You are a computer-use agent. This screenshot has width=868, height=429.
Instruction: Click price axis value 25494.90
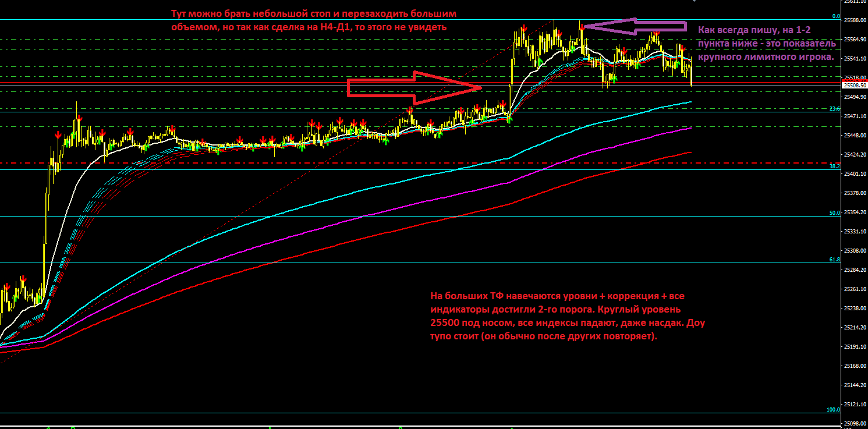(854, 97)
